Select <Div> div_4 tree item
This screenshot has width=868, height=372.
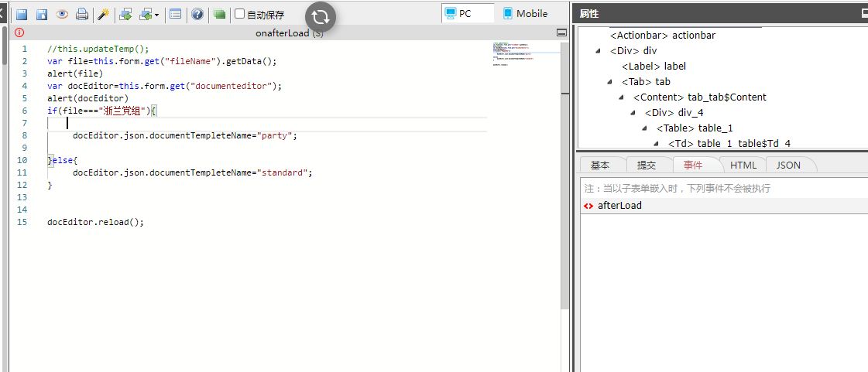tap(674, 113)
